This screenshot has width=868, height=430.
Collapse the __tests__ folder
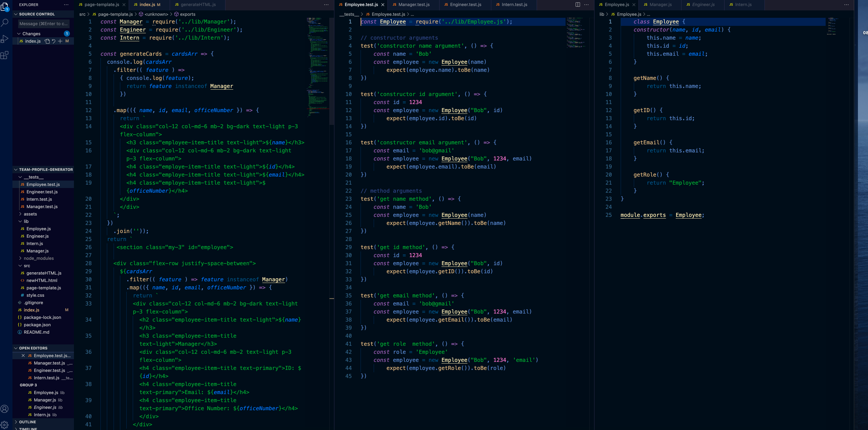pos(43,177)
